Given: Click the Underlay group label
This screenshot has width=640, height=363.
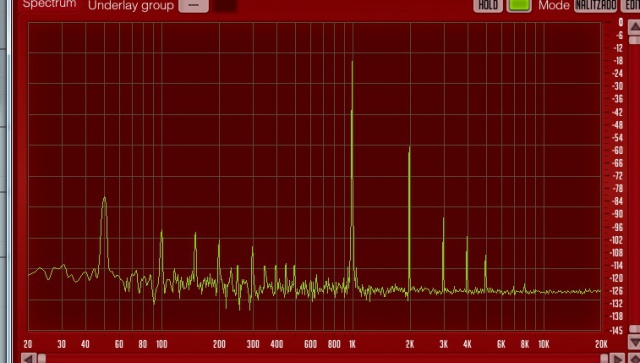Looking at the screenshot, I should coord(131,5).
